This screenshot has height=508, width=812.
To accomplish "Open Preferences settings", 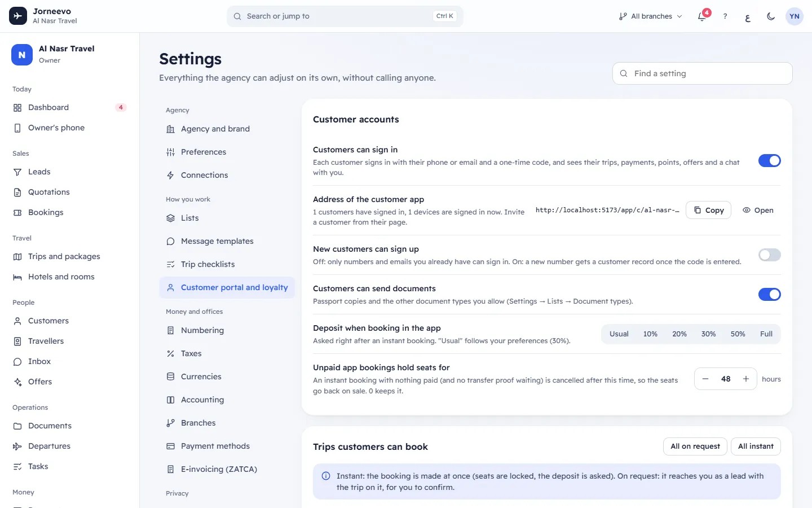I will pyautogui.click(x=227, y=152).
